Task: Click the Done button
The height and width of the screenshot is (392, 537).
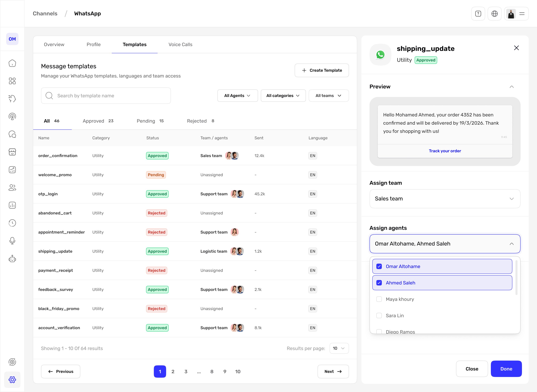Action: [506, 369]
